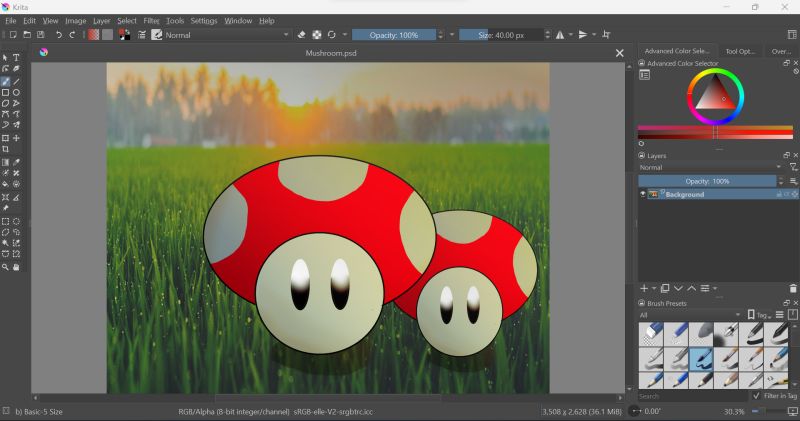Click the wrap-around mode icon in the toolbar
Screen dimensions: 800x421
click(x=606, y=35)
